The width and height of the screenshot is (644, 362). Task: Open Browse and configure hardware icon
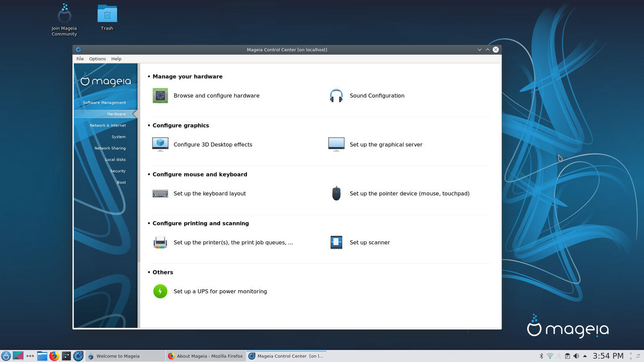pyautogui.click(x=160, y=96)
